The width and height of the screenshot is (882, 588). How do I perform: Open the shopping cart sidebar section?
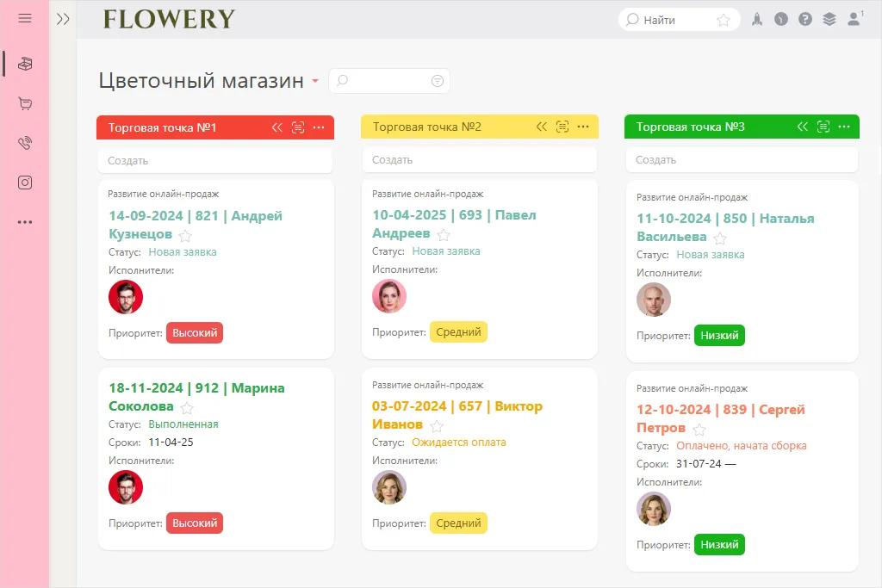(x=25, y=103)
